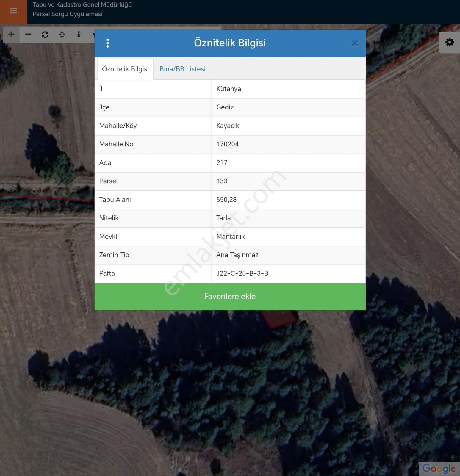The height and width of the screenshot is (476, 460).
Task: Open the Bina/BB Listesi tab
Action: (x=182, y=69)
